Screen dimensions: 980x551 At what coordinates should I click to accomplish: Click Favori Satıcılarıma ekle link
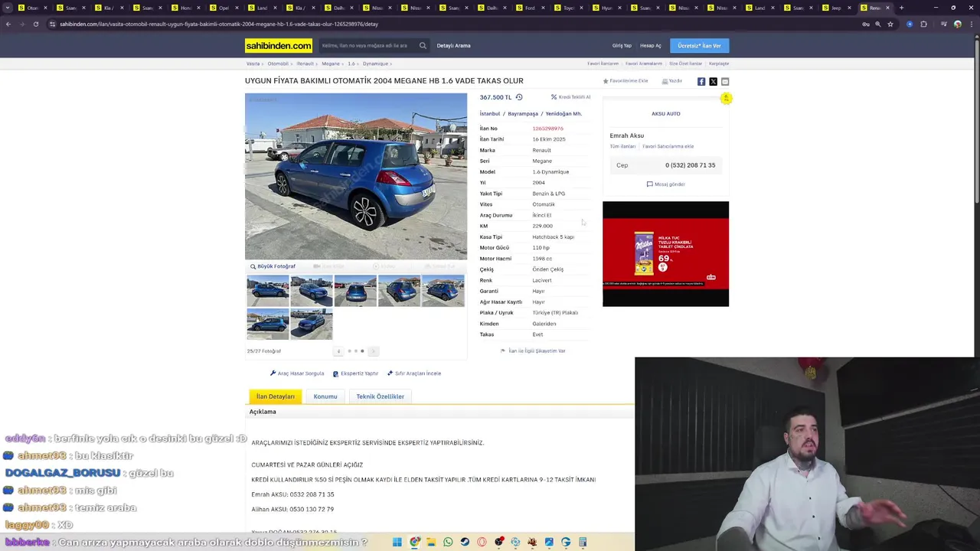pyautogui.click(x=668, y=146)
